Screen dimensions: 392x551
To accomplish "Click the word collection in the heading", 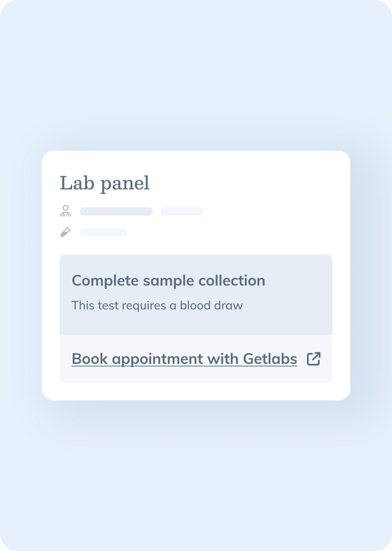I will (x=232, y=280).
